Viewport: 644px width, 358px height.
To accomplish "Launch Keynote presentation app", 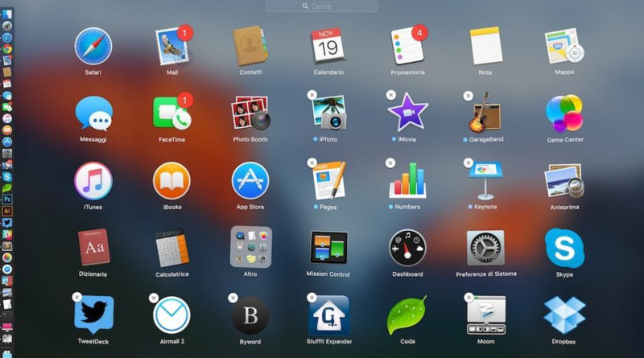I will click(485, 181).
